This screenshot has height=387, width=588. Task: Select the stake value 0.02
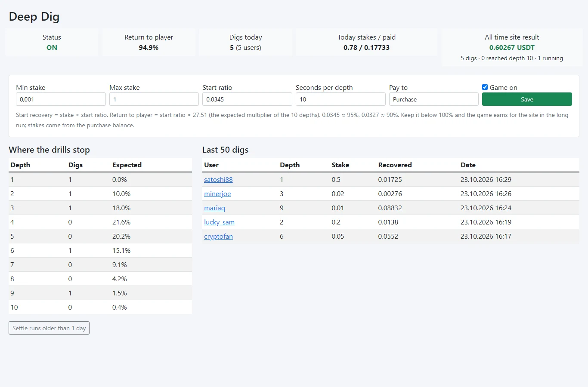coord(338,193)
